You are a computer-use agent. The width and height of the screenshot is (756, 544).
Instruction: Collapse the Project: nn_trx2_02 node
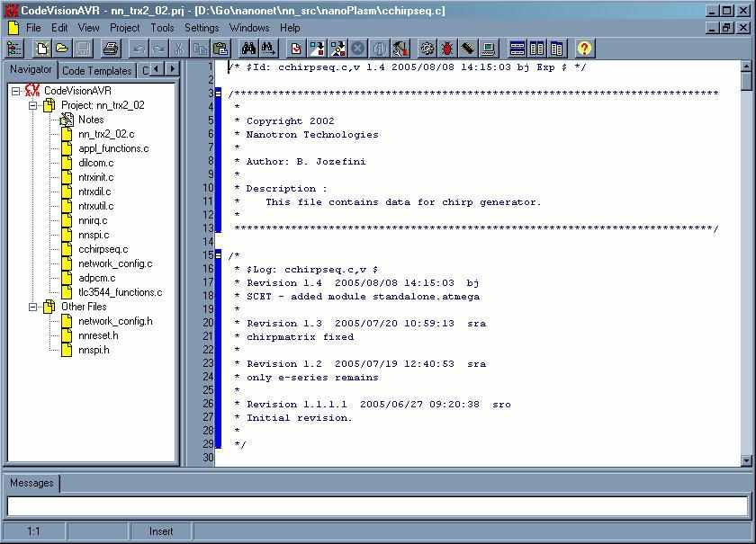coord(32,105)
